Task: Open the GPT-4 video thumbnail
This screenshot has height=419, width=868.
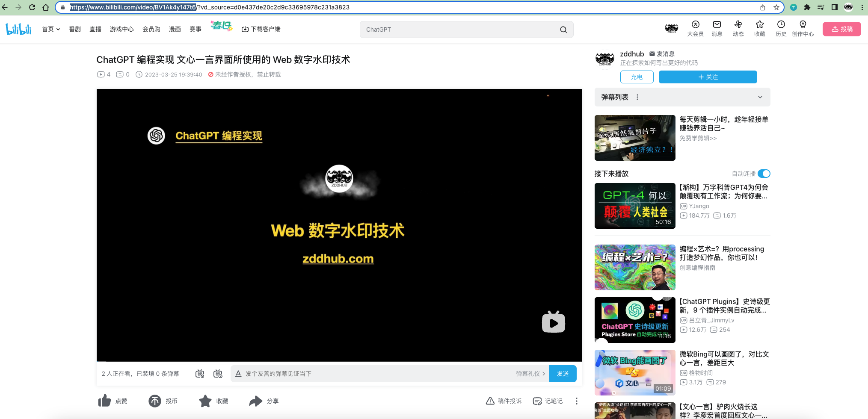Action: [x=634, y=206]
